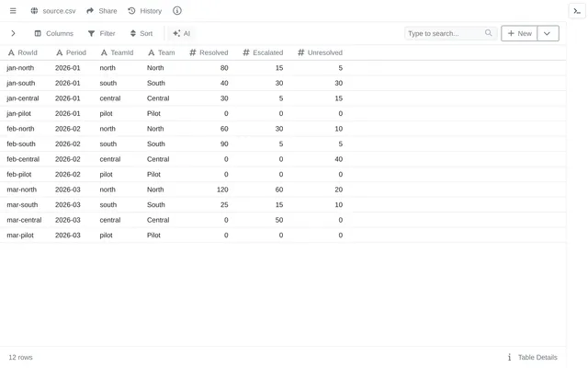
Task: Click the Filter funnel icon
Action: click(x=91, y=33)
